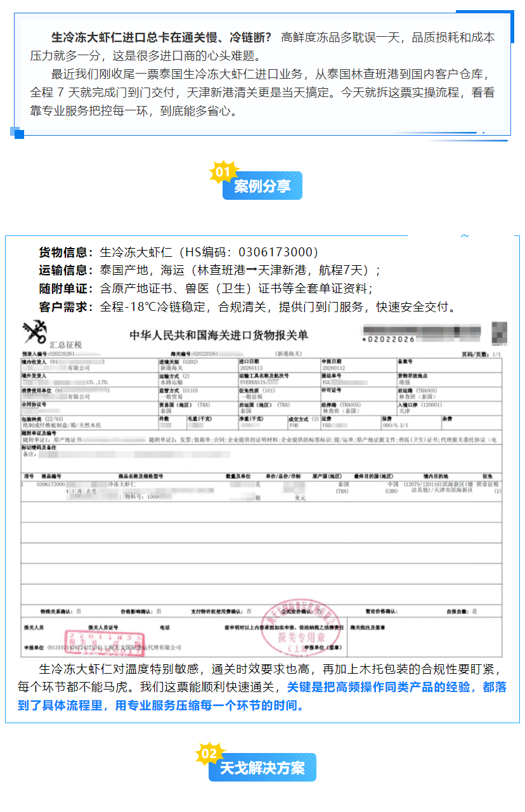Screen dimensions: 525x812
Task: Select the 天戈解决方案 section tab
Action: click(262, 767)
